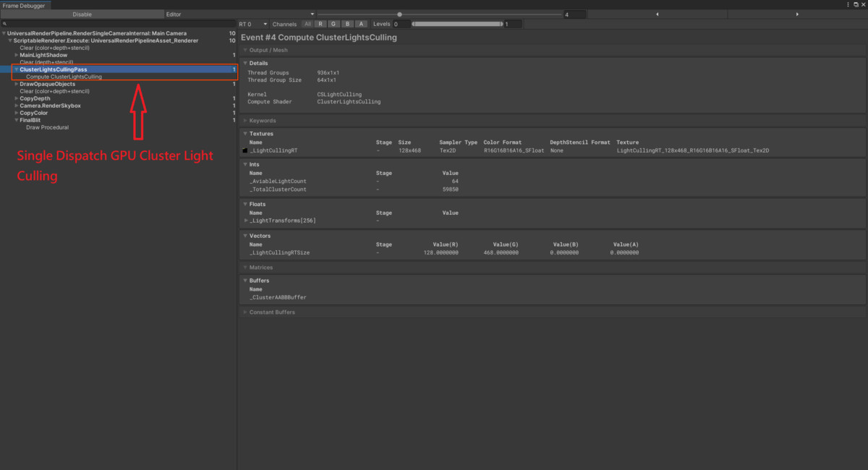Select the All channels button
Screen dimensions: 868x470
pos(307,24)
